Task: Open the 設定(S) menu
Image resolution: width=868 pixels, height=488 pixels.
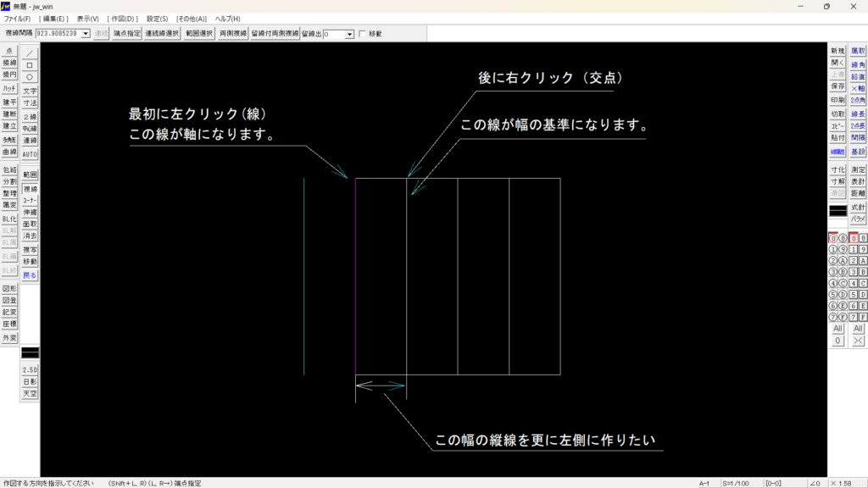Action: (x=157, y=19)
